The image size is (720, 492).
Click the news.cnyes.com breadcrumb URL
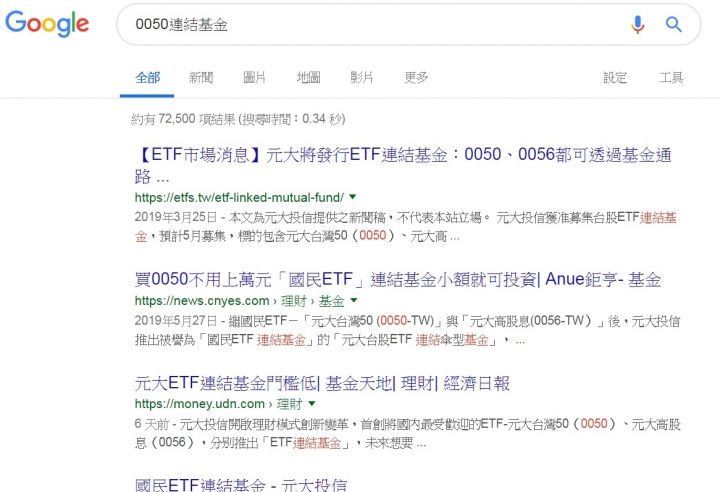click(239, 301)
